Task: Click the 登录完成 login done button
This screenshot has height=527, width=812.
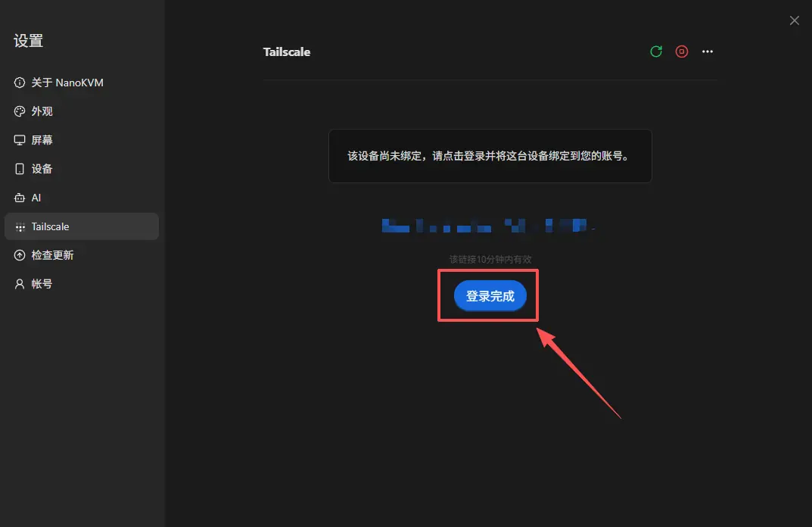Action: point(490,295)
